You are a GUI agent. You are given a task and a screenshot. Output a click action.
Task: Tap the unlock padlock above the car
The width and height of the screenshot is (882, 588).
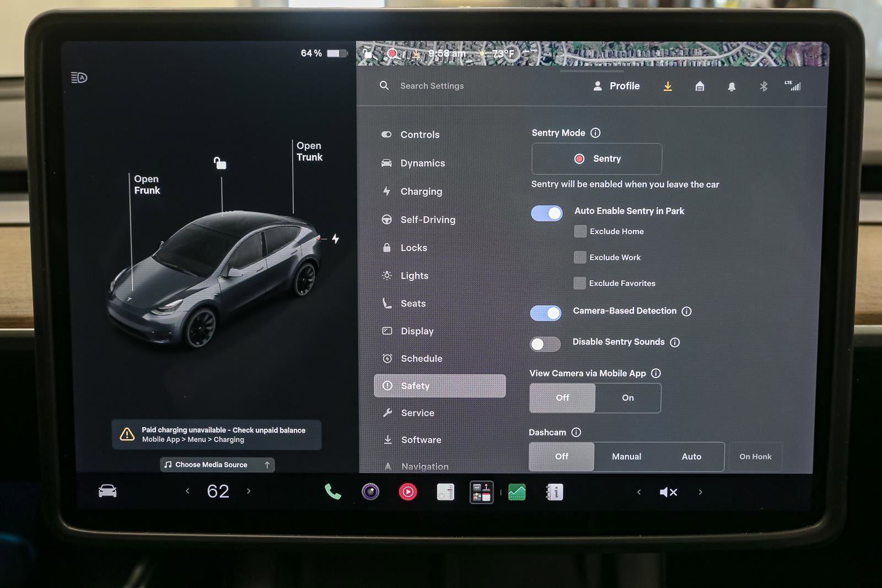(220, 163)
